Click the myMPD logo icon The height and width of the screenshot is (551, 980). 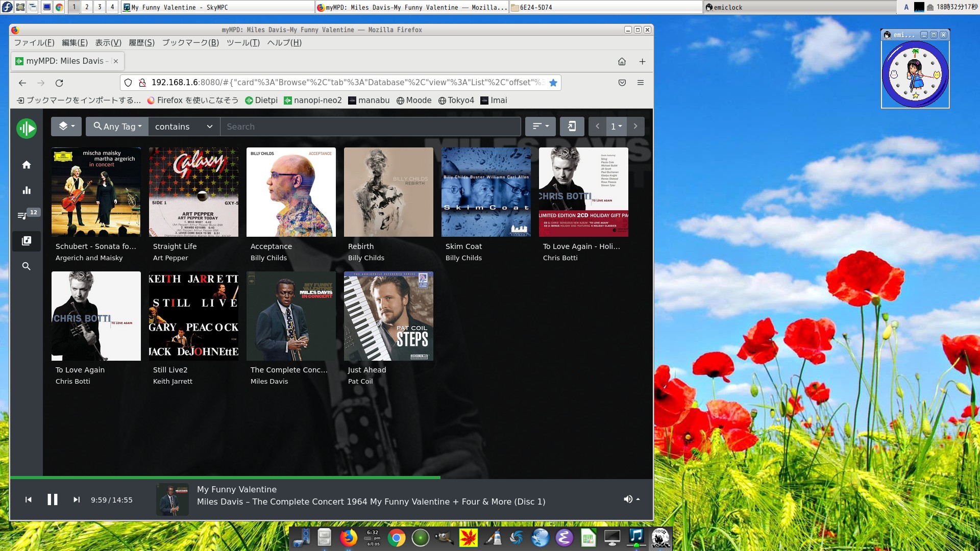[26, 128]
